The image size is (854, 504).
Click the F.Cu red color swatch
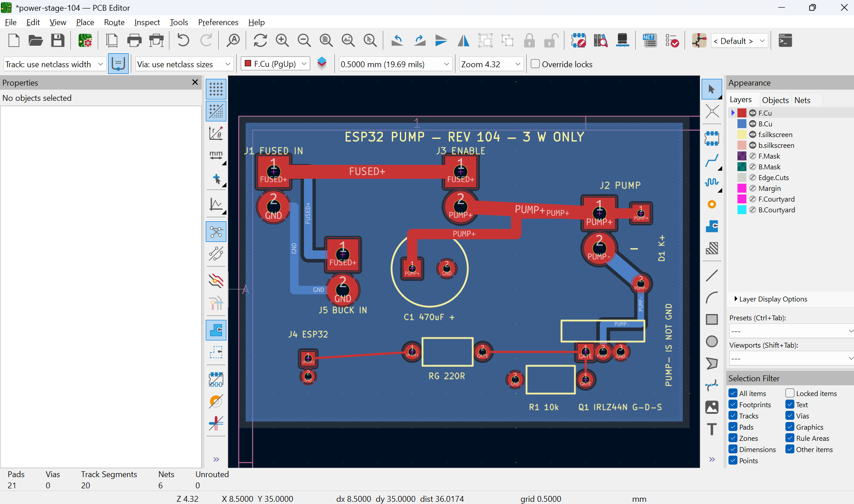(742, 113)
